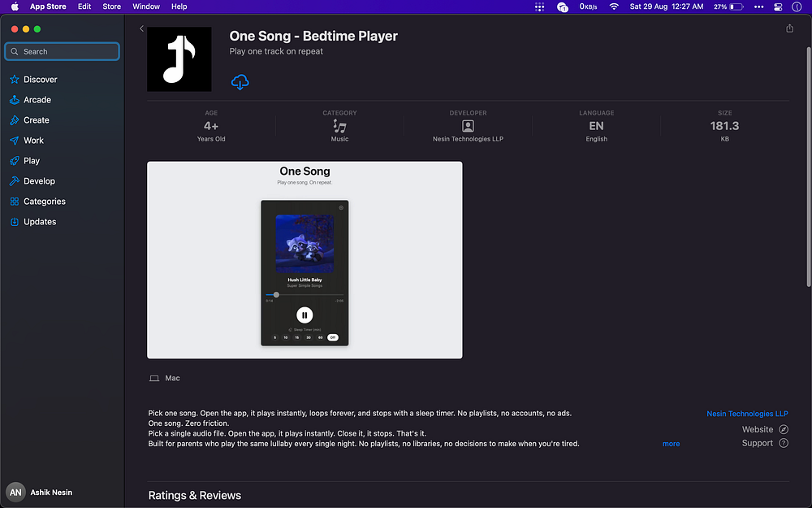
Task: Open the share menu icon
Action: click(x=789, y=28)
